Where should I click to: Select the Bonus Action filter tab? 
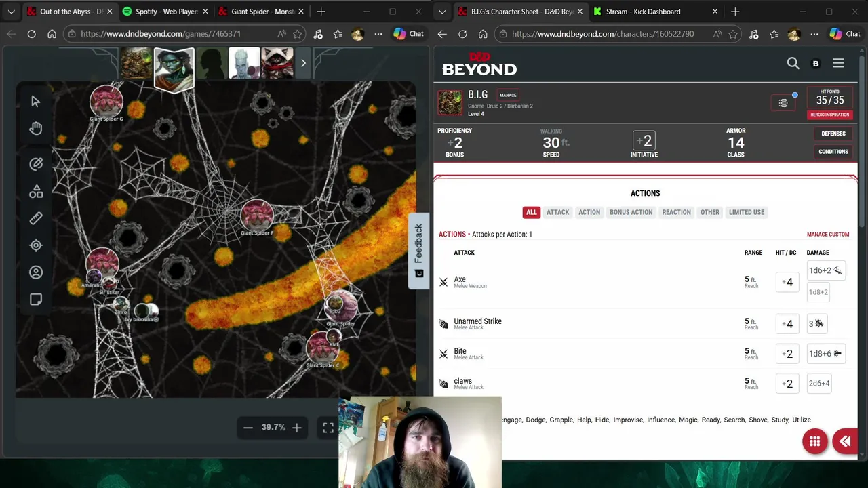pyautogui.click(x=631, y=212)
